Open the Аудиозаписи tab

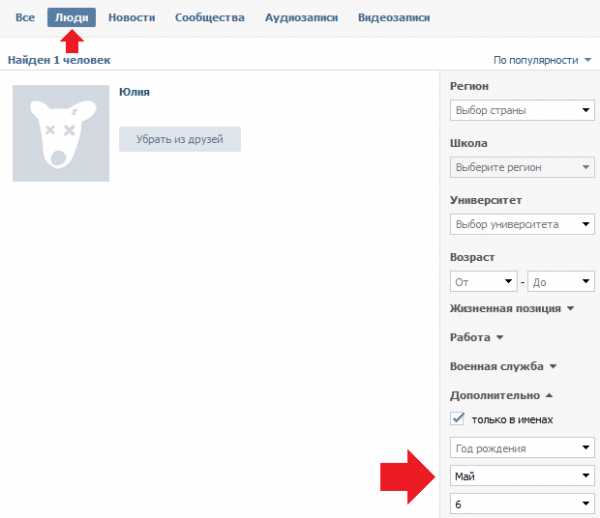click(x=302, y=18)
